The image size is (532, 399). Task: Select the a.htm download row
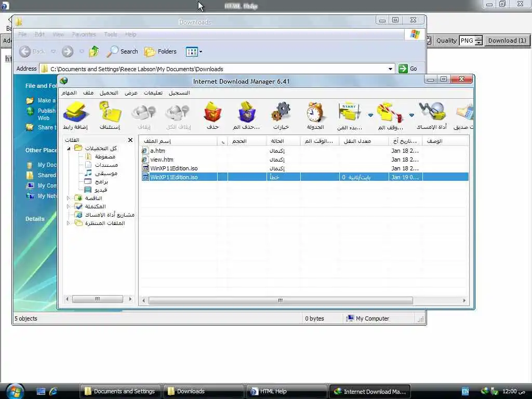pos(304,151)
